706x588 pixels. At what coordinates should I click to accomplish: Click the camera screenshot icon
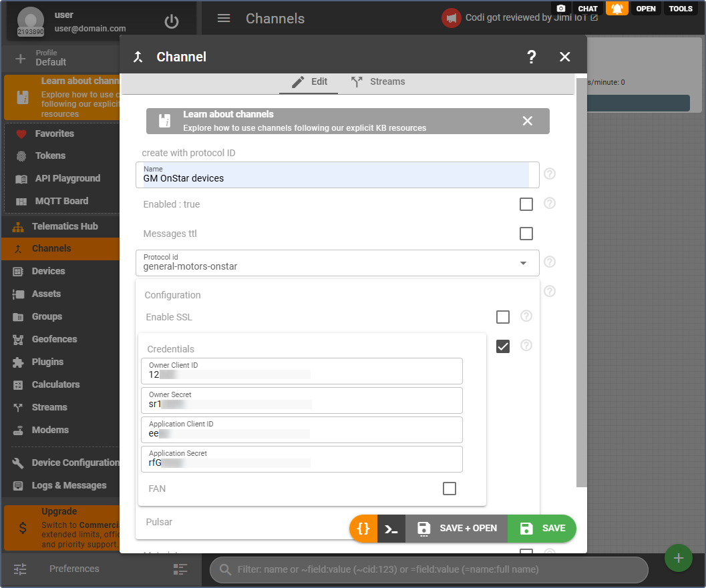(561, 9)
